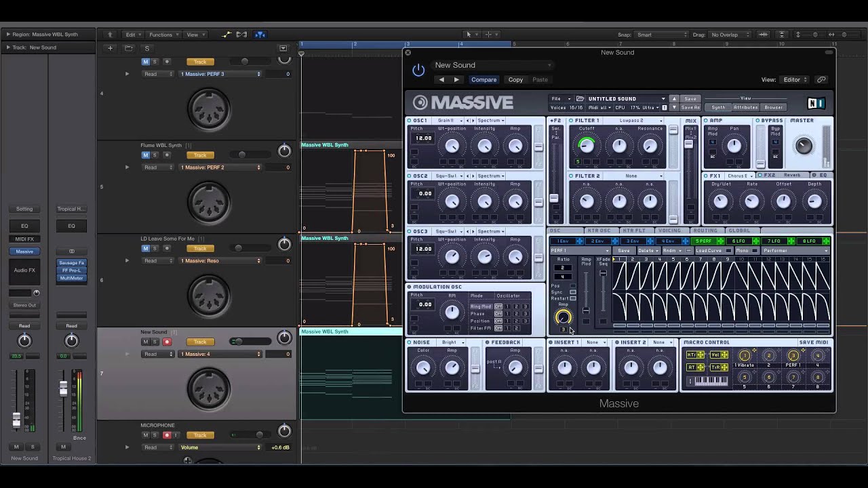This screenshot has width=868, height=488.
Task: Enable the Noise section toggle
Action: coord(409,342)
